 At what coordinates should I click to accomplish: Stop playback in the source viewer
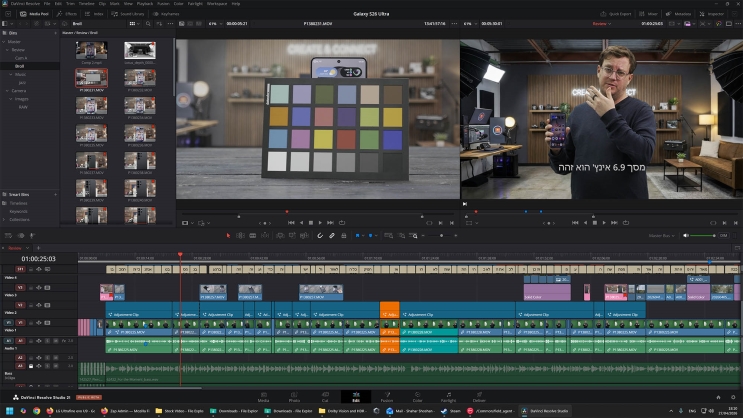[311, 223]
